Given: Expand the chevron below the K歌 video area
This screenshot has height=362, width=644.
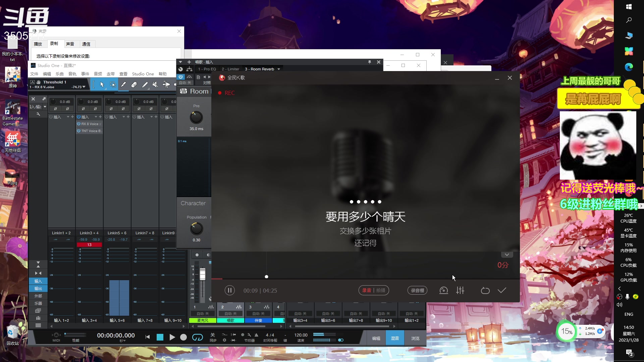Looking at the screenshot, I should click(x=507, y=254).
